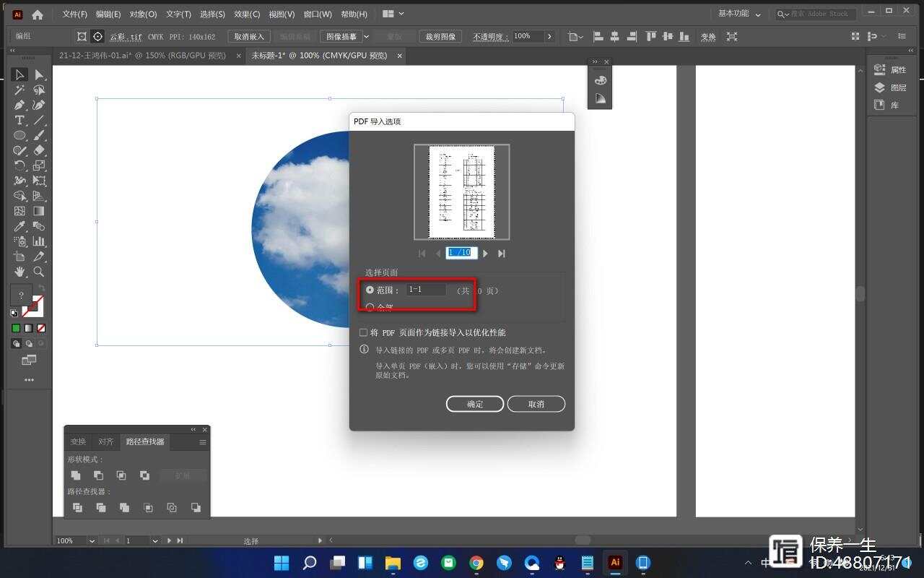This screenshot has height=578, width=924.
Task: Collapse the Pathfinder panel double arrow
Action: [x=193, y=429]
